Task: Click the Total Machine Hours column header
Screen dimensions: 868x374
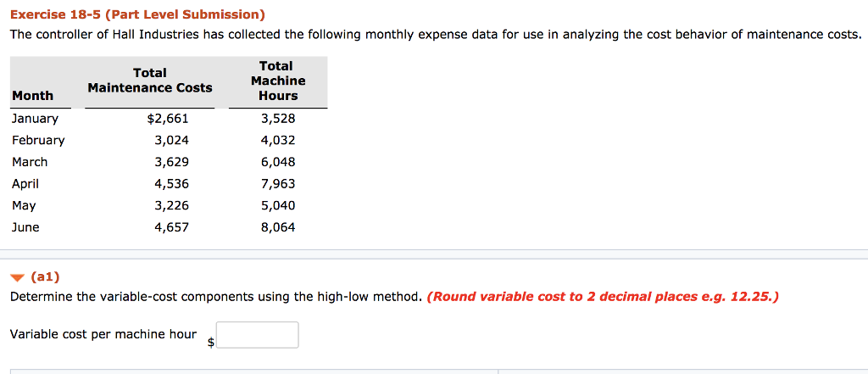Action: click(x=278, y=81)
